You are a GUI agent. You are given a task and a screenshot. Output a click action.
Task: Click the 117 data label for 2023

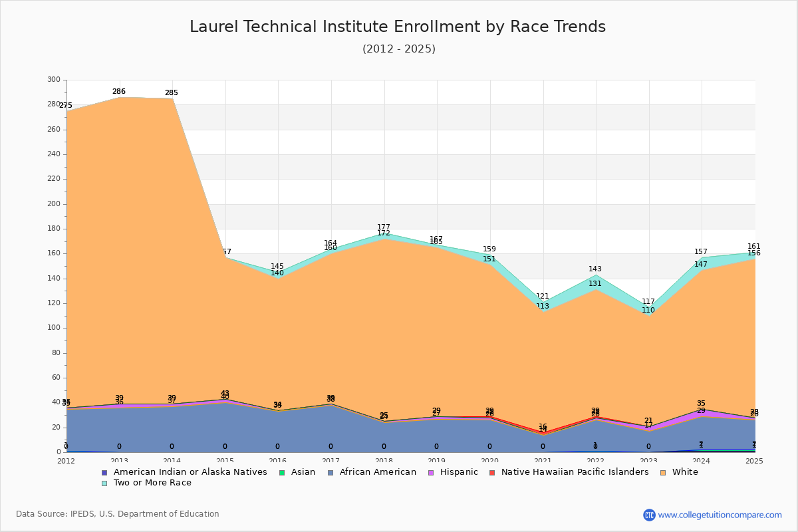coord(648,302)
